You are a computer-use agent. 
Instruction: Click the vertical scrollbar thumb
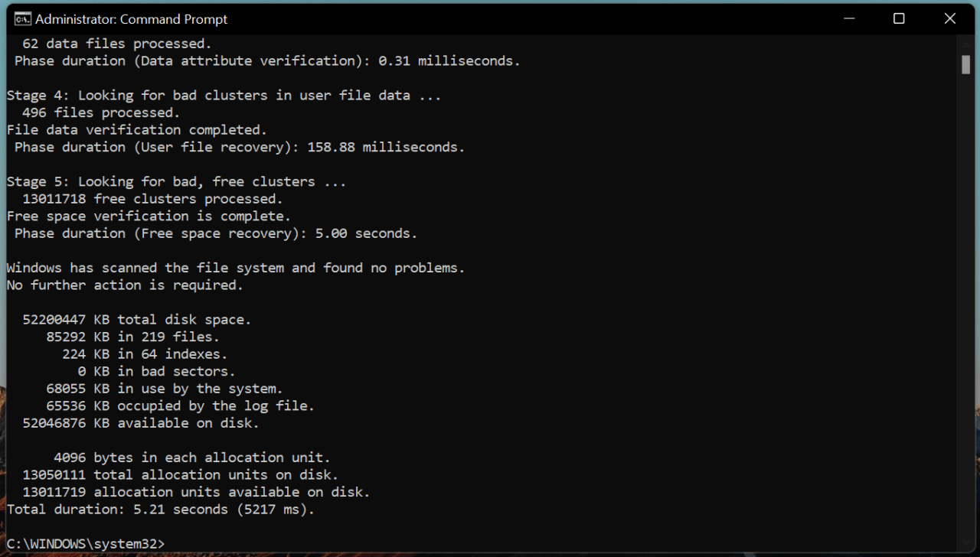(965, 64)
